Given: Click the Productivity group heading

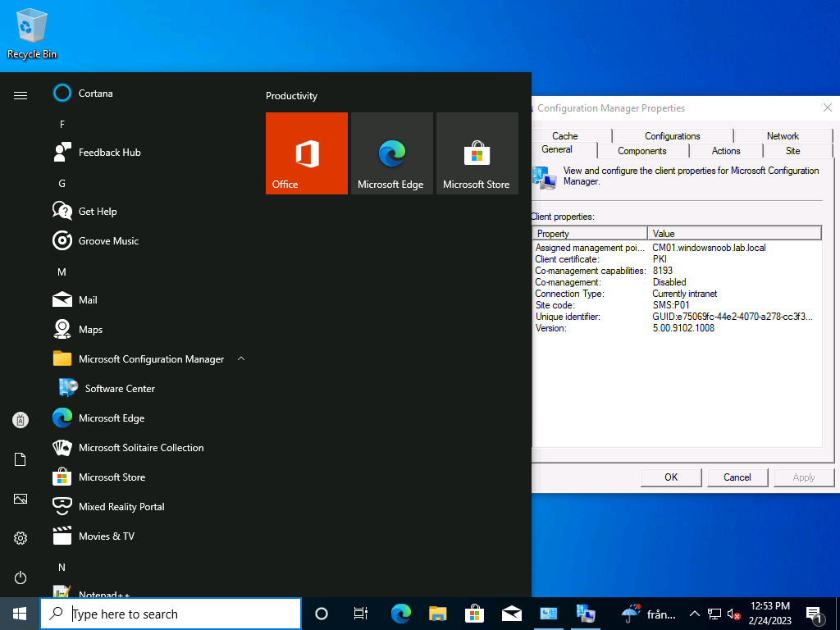Looking at the screenshot, I should click(x=291, y=96).
